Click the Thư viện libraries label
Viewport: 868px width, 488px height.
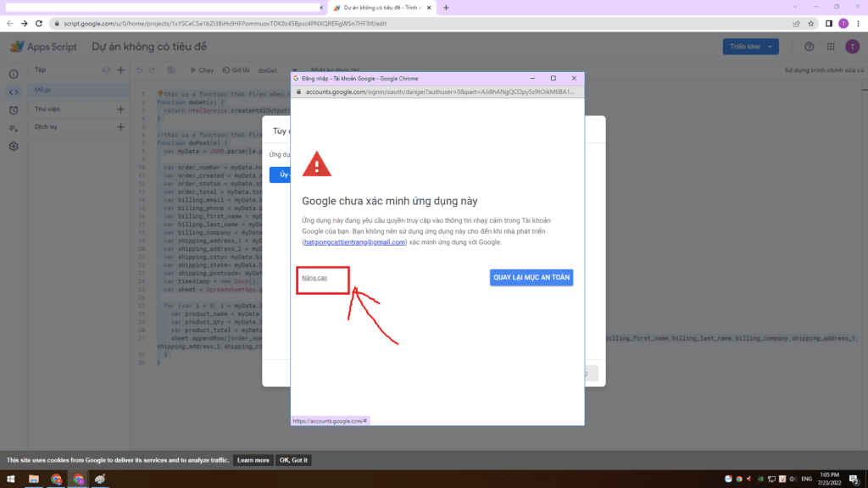[x=47, y=109]
